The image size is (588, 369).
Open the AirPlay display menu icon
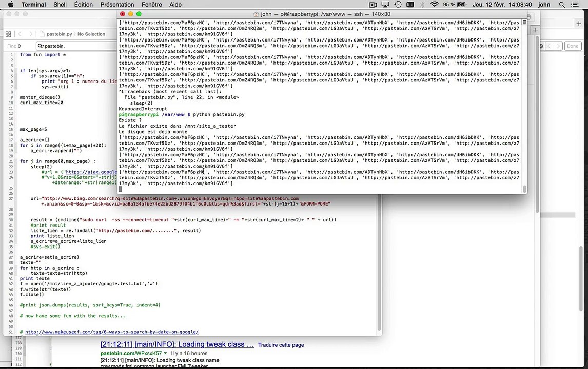pos(385,5)
